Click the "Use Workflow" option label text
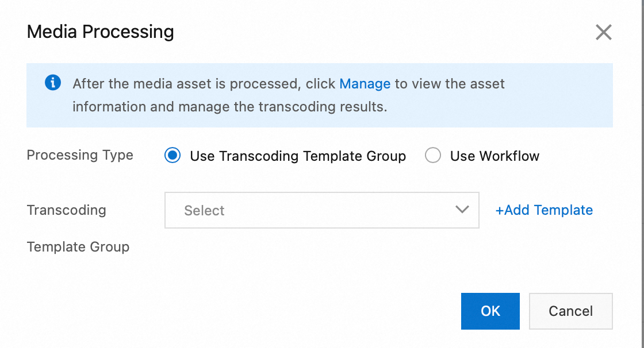644x348 pixels. click(494, 156)
